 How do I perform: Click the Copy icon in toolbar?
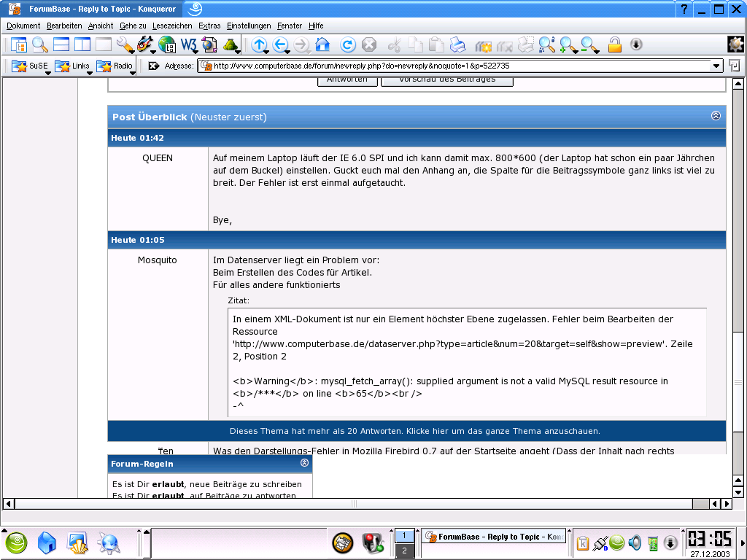[x=415, y=44]
